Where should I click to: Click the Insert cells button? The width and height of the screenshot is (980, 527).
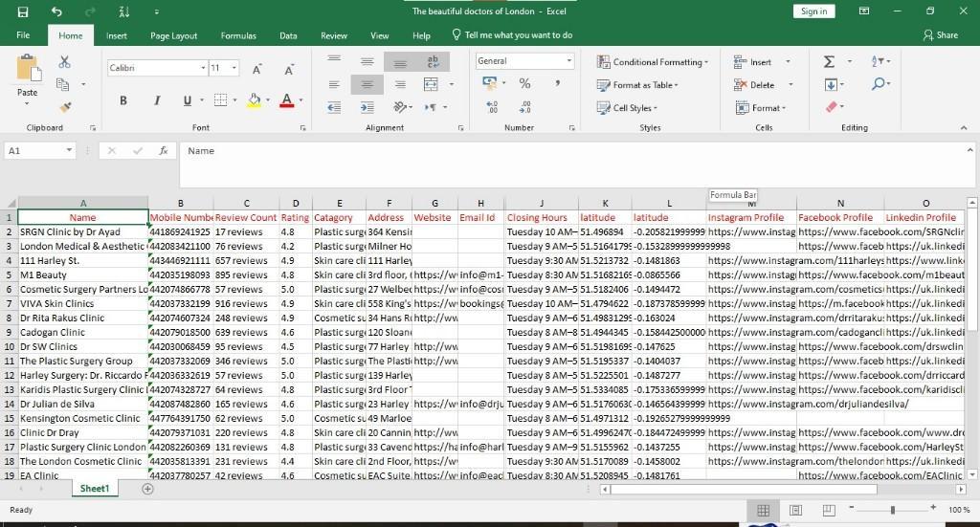[x=752, y=62]
